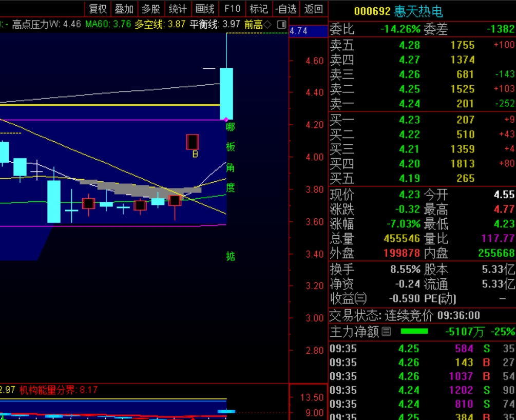Click the B marker under the candlestick
Screen dimensions: 516x420
pyautogui.click(x=195, y=154)
